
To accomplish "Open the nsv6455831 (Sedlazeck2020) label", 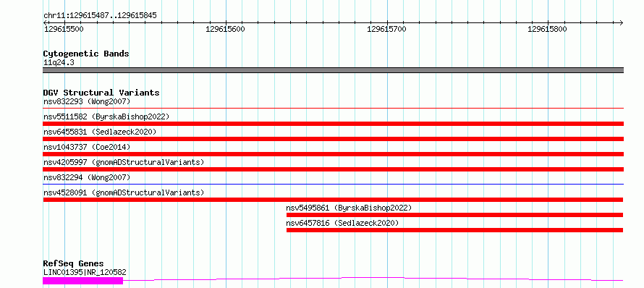I will (x=100, y=132).
